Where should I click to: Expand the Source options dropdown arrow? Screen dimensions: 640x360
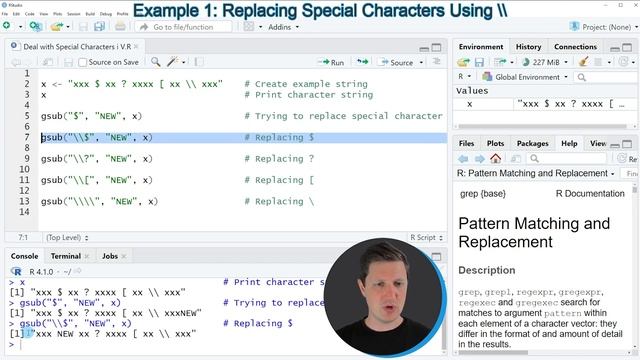point(421,62)
